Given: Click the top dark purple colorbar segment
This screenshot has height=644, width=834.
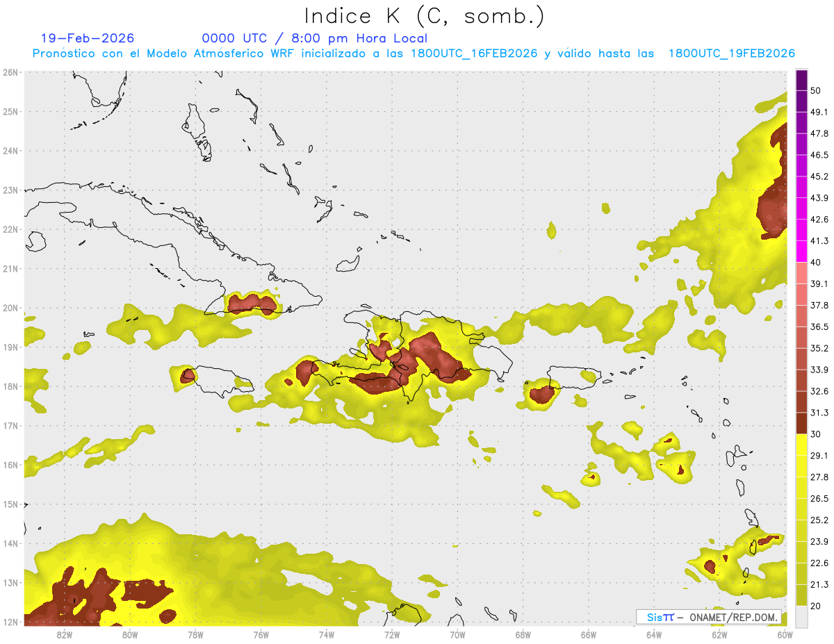Looking at the screenshot, I should [801, 80].
